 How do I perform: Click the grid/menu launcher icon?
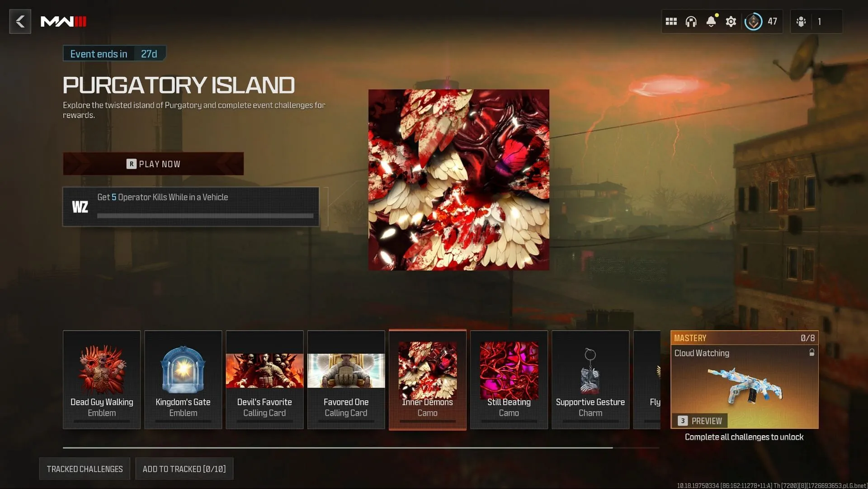(x=671, y=21)
